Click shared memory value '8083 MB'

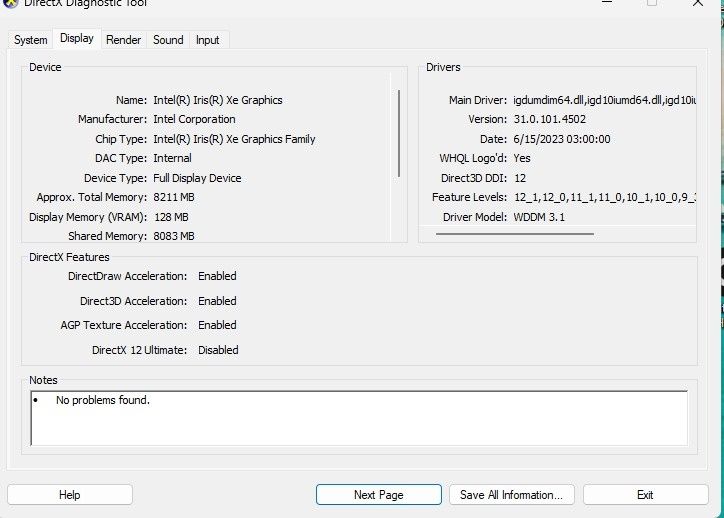pos(174,236)
